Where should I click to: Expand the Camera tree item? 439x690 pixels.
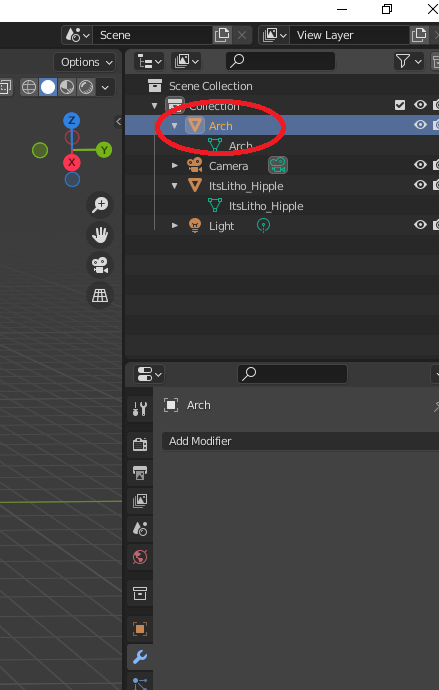click(x=175, y=166)
